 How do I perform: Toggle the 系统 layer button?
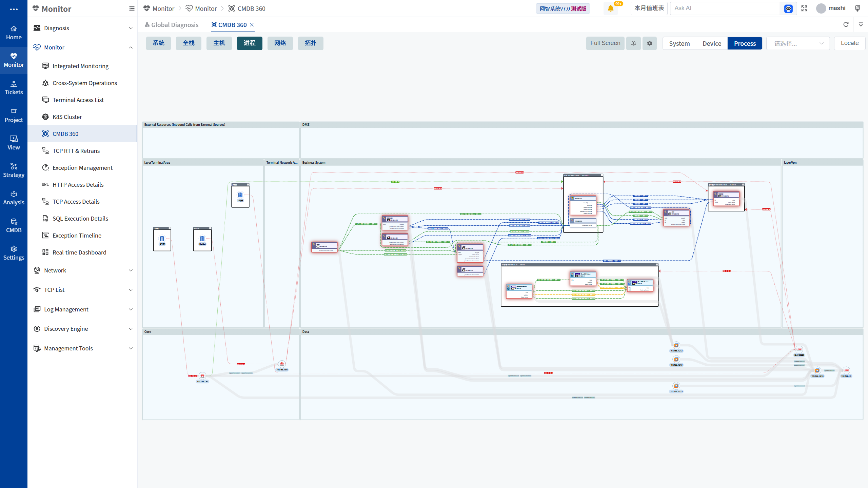(x=158, y=43)
